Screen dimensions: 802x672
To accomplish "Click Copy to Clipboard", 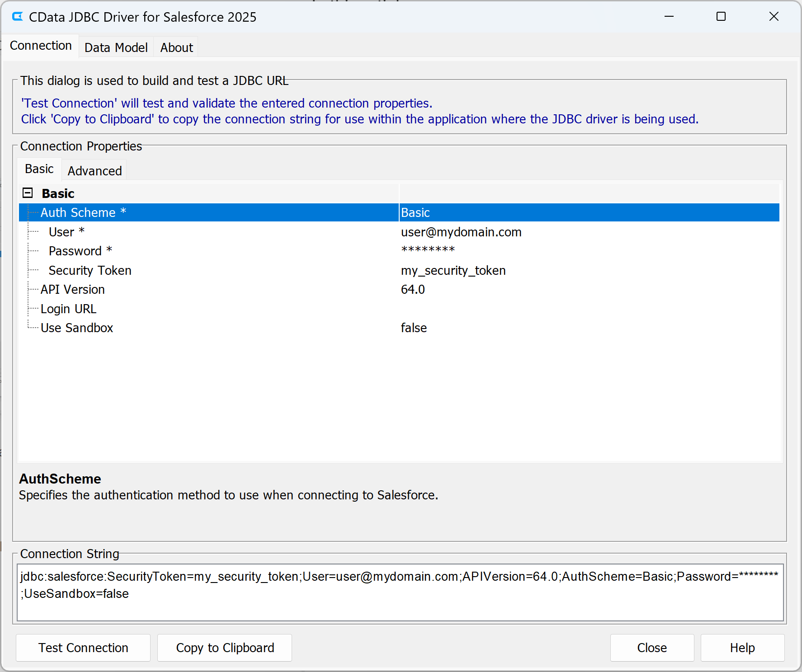I will (x=224, y=648).
